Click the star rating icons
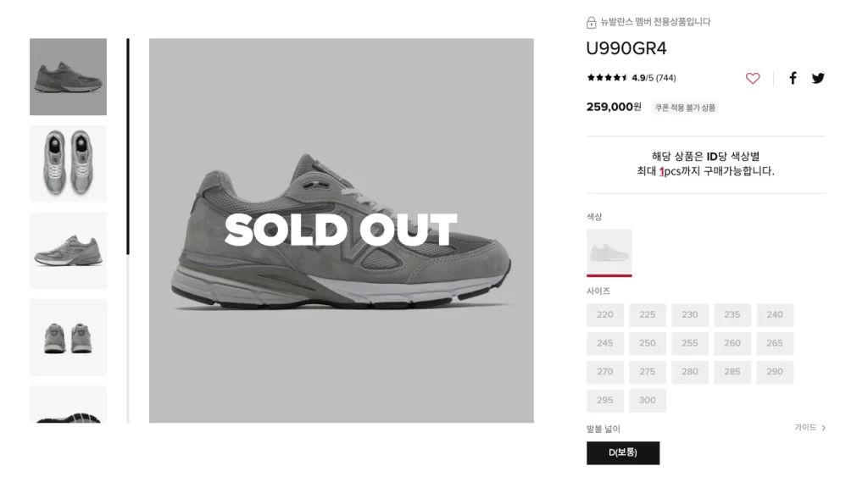 (x=607, y=78)
